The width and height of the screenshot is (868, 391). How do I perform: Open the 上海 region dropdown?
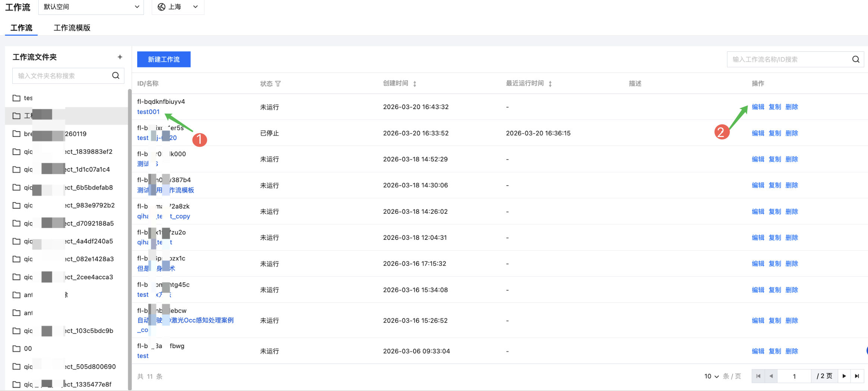coord(178,7)
